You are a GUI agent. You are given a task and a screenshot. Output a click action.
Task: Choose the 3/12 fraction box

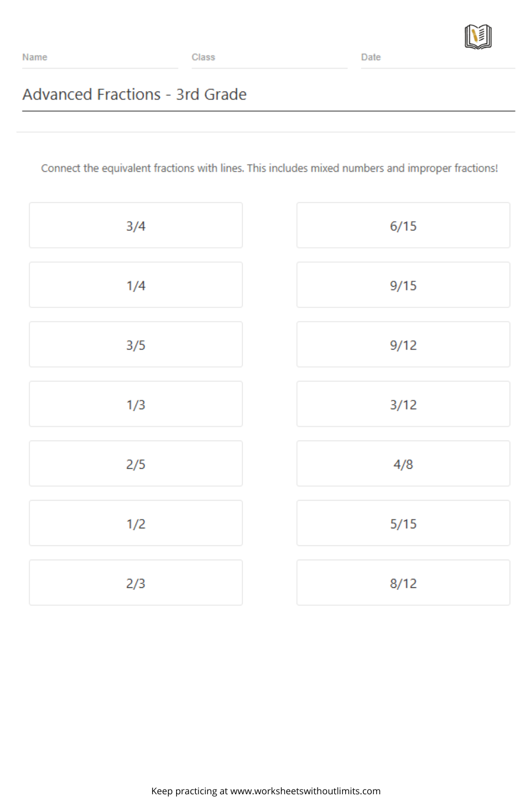click(x=403, y=404)
